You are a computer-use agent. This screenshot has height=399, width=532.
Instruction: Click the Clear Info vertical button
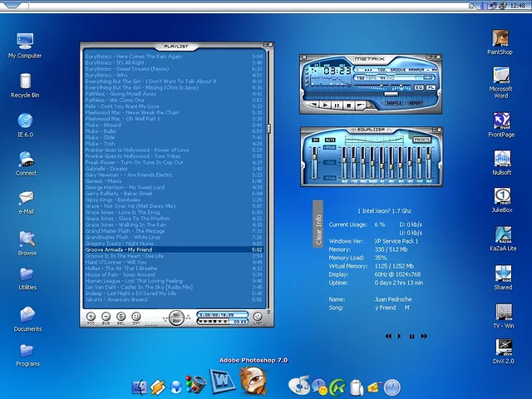click(x=318, y=230)
